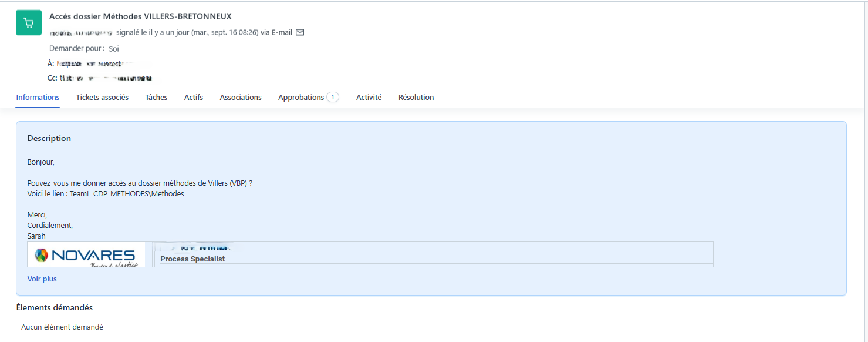Select the Soi value beside Demander pour
The image size is (868, 342).
pyautogui.click(x=113, y=48)
